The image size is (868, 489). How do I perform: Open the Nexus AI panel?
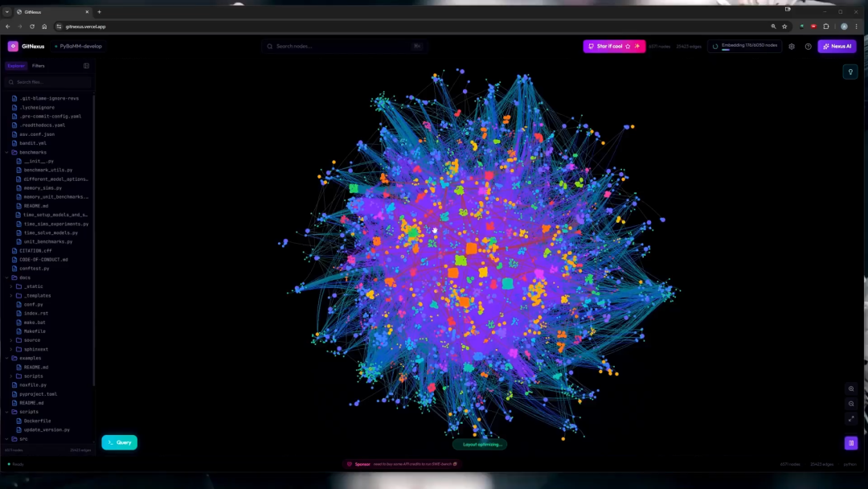[837, 47]
